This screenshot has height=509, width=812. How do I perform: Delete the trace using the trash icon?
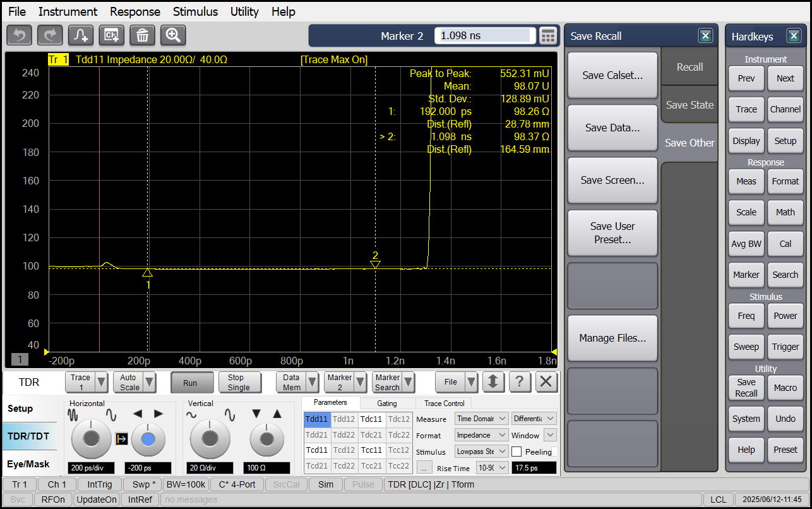click(142, 35)
